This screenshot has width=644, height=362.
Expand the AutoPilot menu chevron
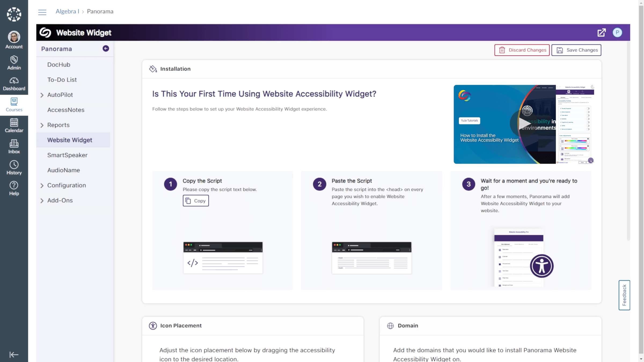[42, 95]
